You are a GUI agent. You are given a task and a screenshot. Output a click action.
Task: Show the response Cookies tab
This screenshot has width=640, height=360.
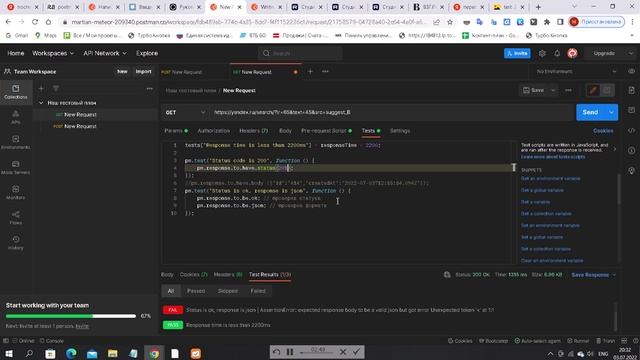(193, 275)
